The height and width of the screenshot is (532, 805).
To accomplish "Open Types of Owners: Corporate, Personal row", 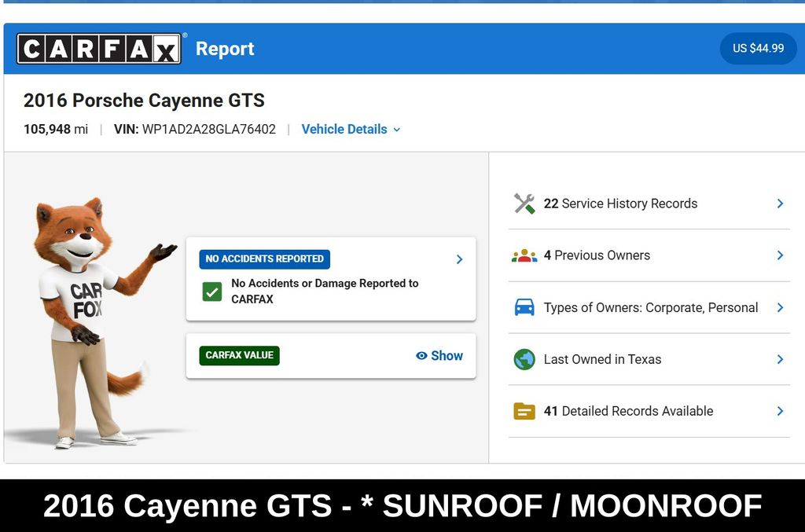I will pyautogui.click(x=649, y=307).
